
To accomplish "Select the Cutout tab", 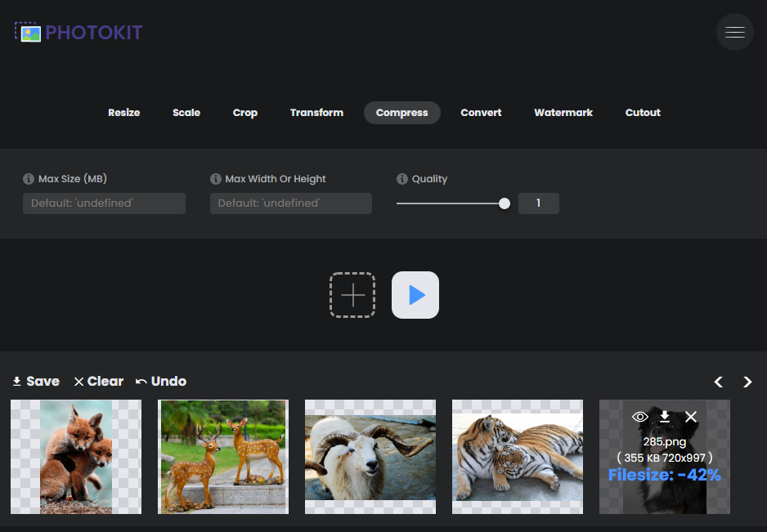I will click(643, 113).
